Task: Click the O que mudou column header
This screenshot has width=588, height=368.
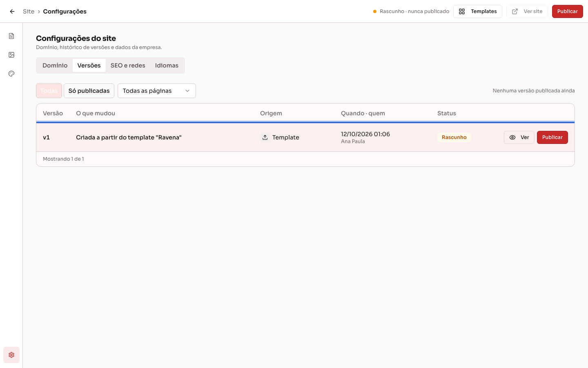Action: coord(96,113)
